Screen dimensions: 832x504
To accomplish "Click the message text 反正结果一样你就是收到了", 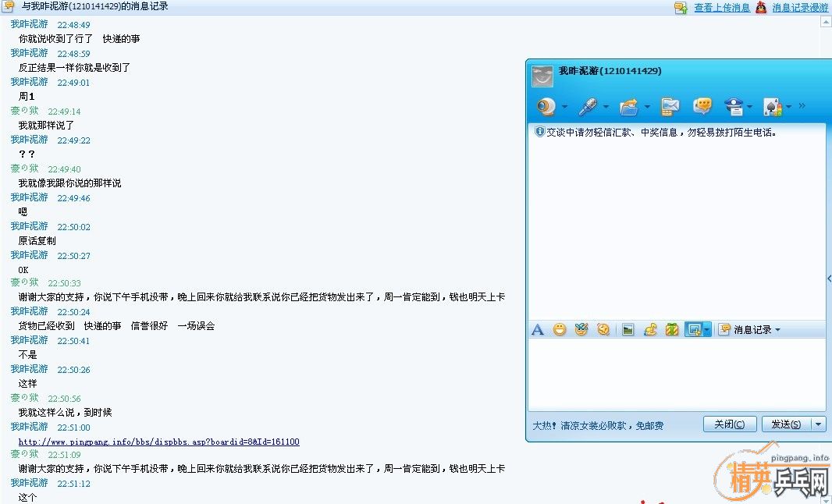I will (x=74, y=68).
